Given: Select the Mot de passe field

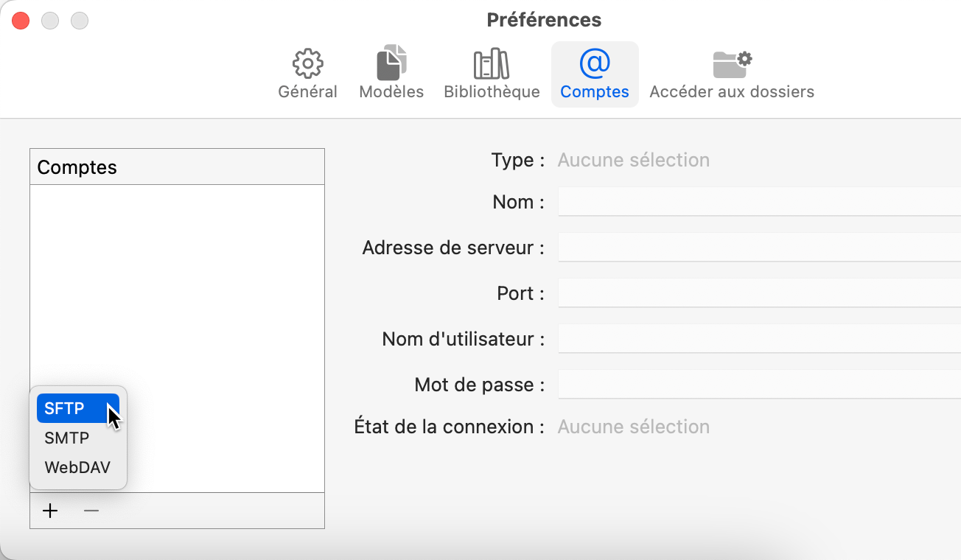Looking at the screenshot, I should point(752,384).
